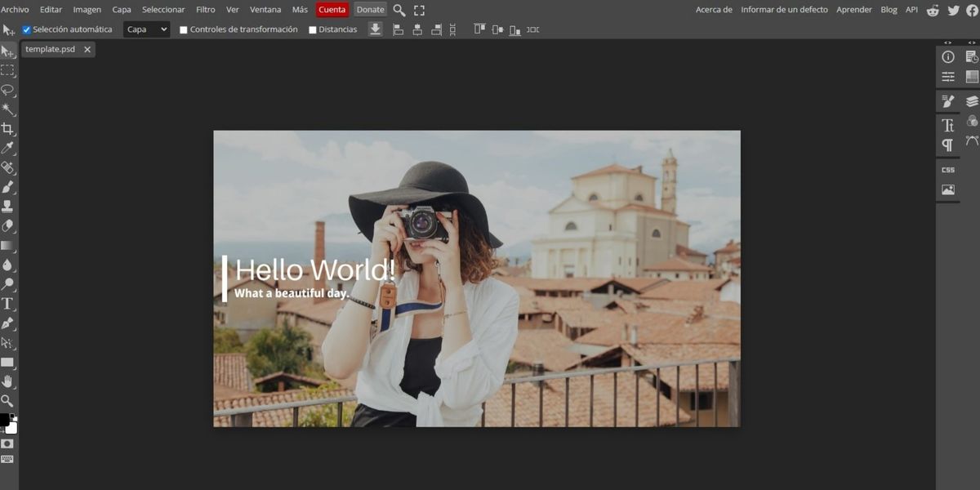The width and height of the screenshot is (980, 490).
Task: Select the Eyedropper tool
Action: click(x=8, y=148)
